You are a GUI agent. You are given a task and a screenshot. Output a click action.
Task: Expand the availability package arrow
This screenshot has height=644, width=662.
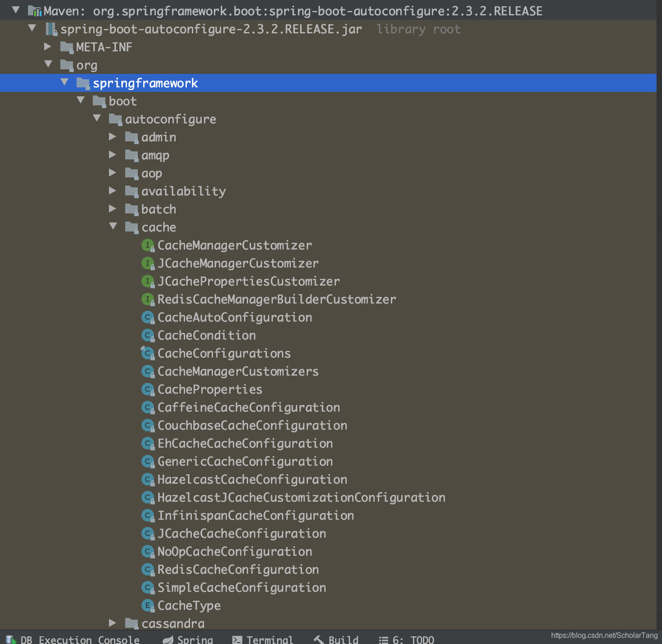click(x=113, y=190)
